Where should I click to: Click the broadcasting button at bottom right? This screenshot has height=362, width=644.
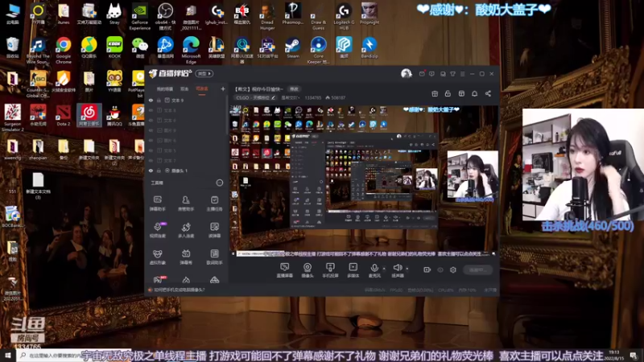pyautogui.click(x=477, y=269)
